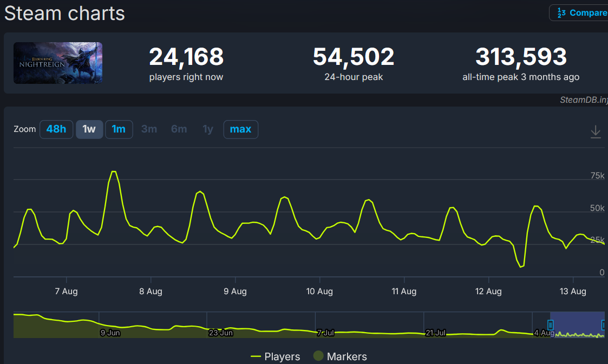Click the Zoom label text
The width and height of the screenshot is (608, 364).
tap(25, 129)
